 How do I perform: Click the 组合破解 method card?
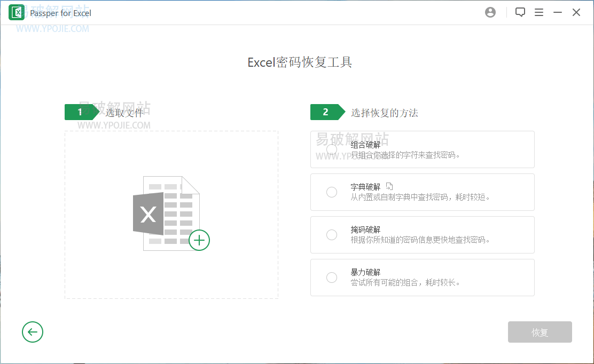[422, 149]
